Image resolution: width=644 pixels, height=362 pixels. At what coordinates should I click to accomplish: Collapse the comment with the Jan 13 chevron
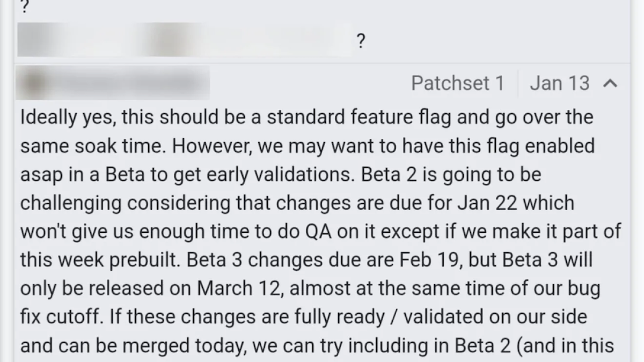(609, 84)
